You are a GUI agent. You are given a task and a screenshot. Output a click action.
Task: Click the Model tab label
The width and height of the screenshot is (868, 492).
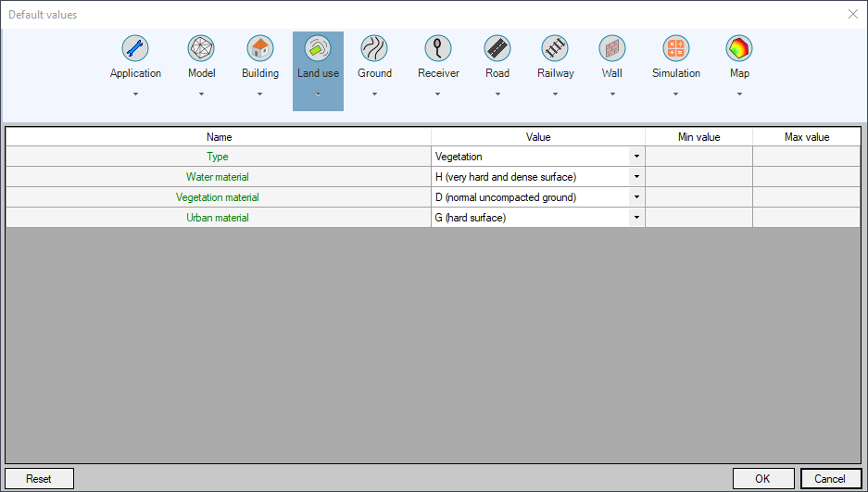(x=202, y=73)
